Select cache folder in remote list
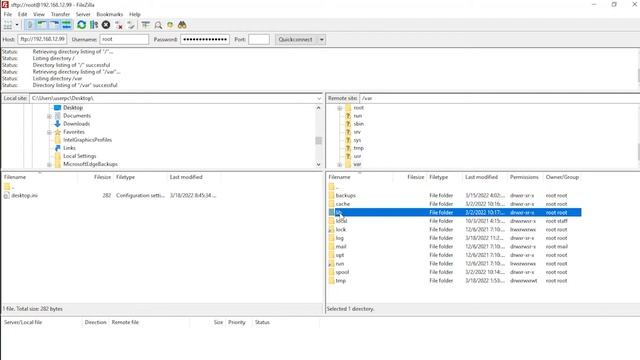The height and width of the screenshot is (360, 640). pyautogui.click(x=342, y=204)
